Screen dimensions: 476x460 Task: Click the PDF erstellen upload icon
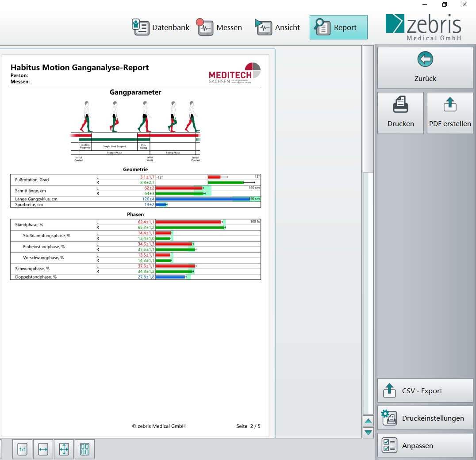(450, 104)
